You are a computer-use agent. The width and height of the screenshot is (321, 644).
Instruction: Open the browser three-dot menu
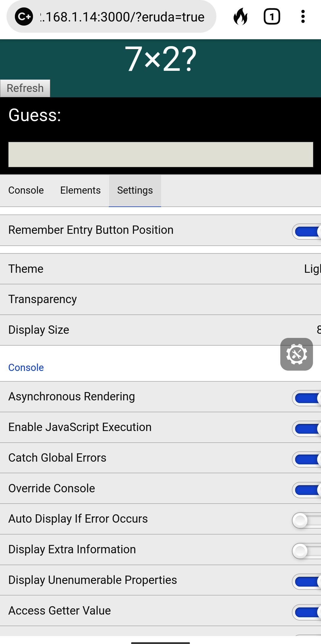303,17
